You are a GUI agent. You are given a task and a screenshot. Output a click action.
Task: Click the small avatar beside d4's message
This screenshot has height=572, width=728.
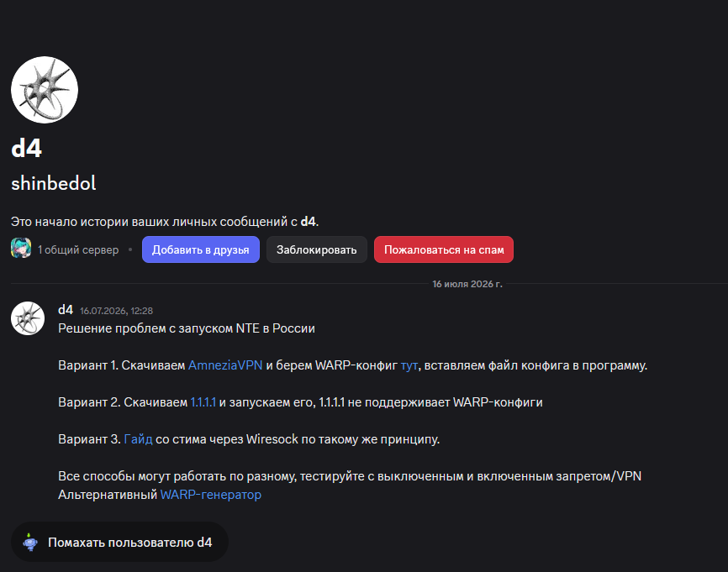(x=28, y=318)
